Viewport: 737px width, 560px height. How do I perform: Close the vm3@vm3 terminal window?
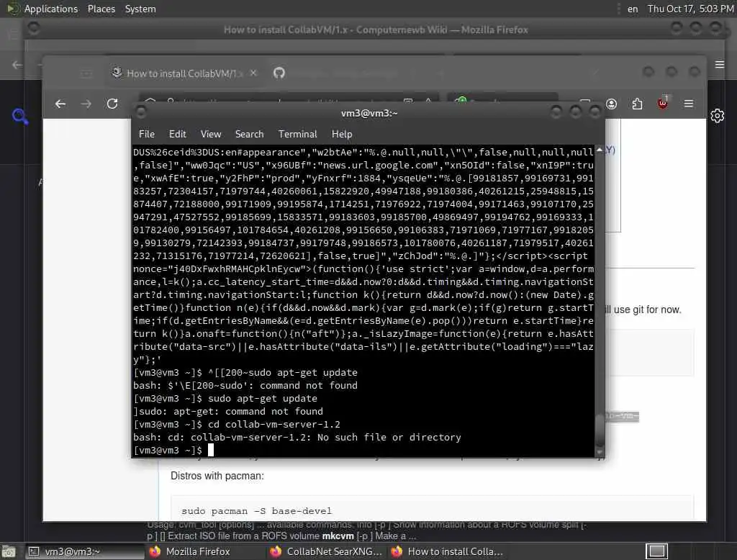pos(594,112)
